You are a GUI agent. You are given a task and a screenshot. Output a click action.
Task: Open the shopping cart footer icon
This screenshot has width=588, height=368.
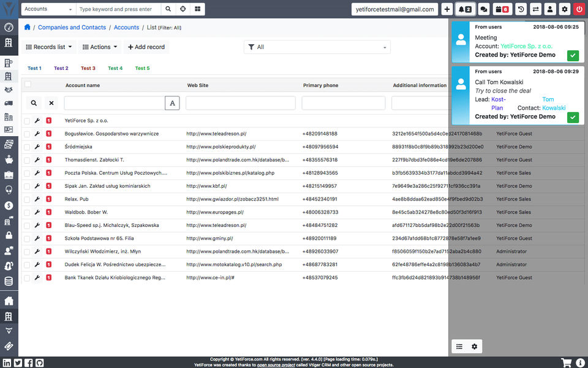click(566, 362)
